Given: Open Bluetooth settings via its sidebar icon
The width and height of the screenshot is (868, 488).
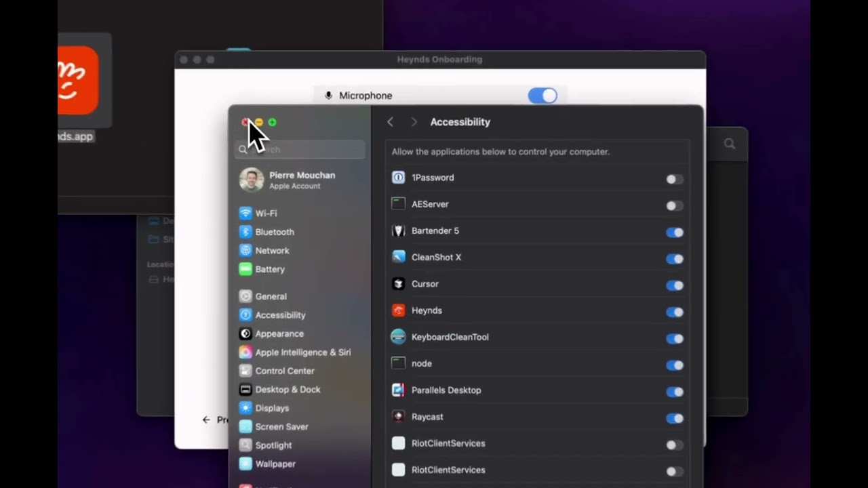Looking at the screenshot, I should tap(245, 232).
